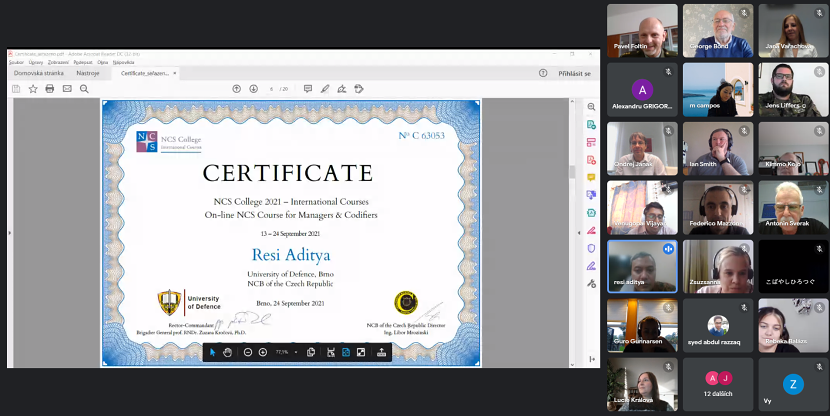Open the magnifier tool at top of right pane
The width and height of the screenshot is (830, 416).
coord(591,107)
